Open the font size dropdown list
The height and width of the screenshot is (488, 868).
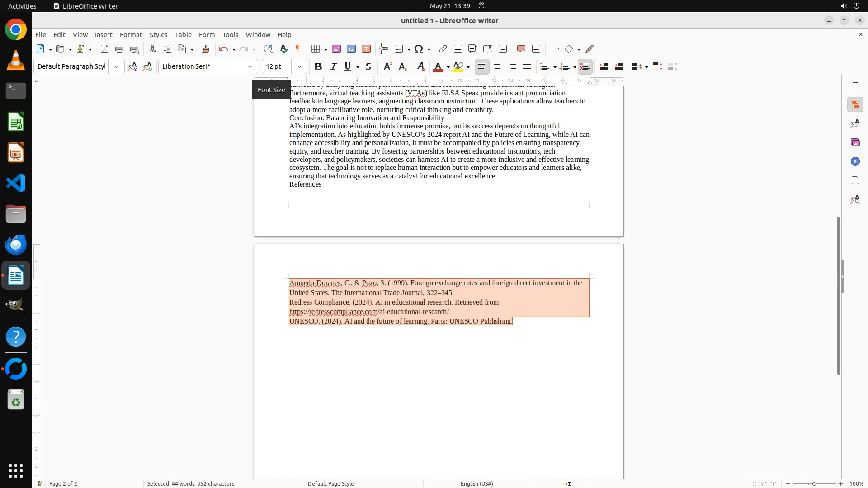click(299, 67)
